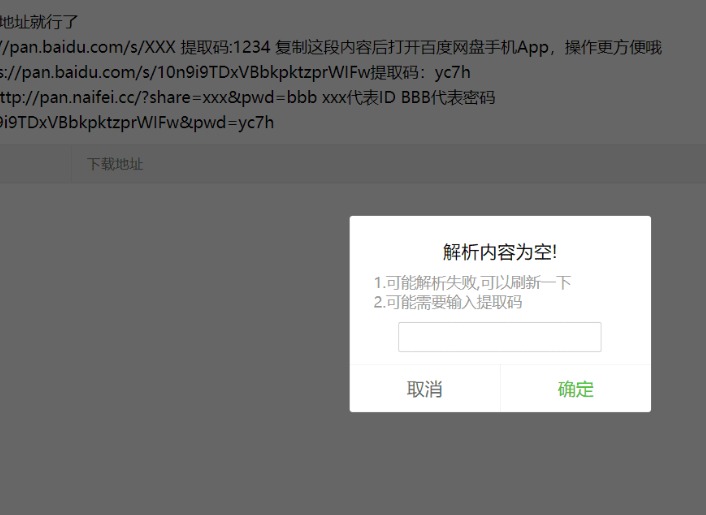
Task: Focus the extraction code input box
Action: [499, 337]
